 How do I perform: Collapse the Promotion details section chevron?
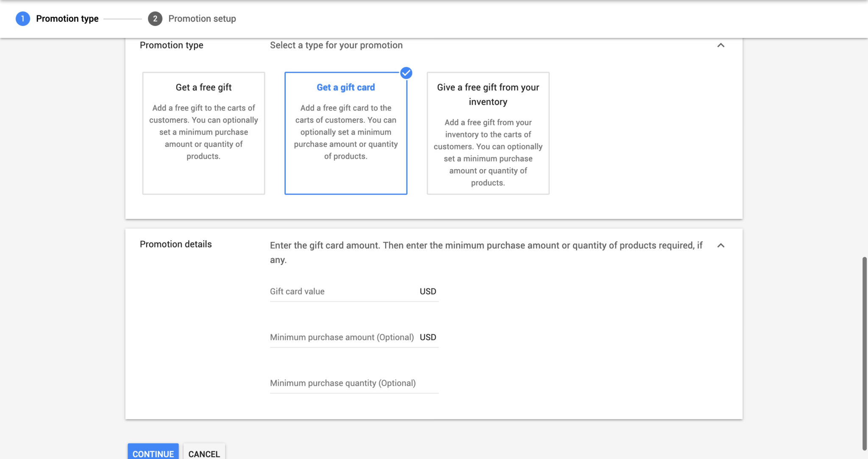[721, 246]
